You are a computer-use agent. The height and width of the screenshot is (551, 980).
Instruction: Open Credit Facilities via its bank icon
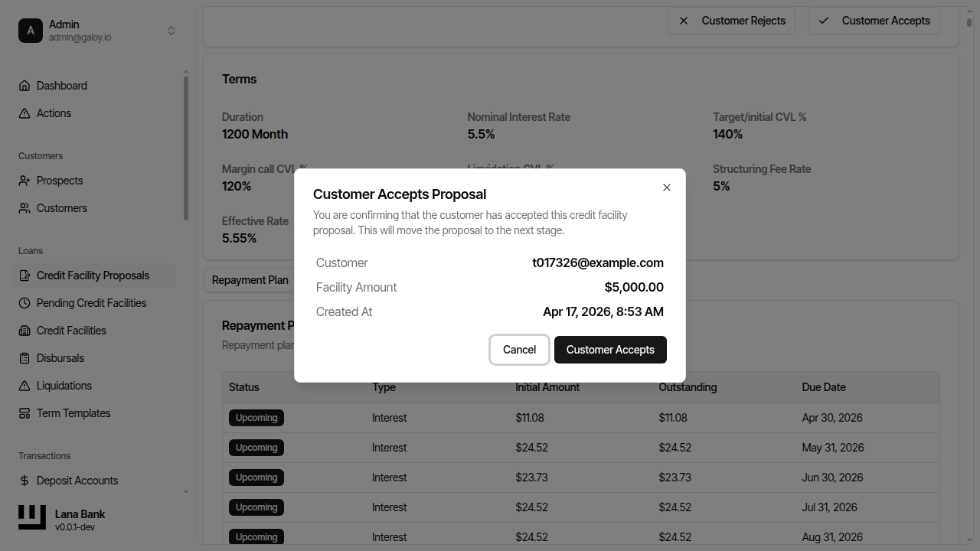point(25,330)
